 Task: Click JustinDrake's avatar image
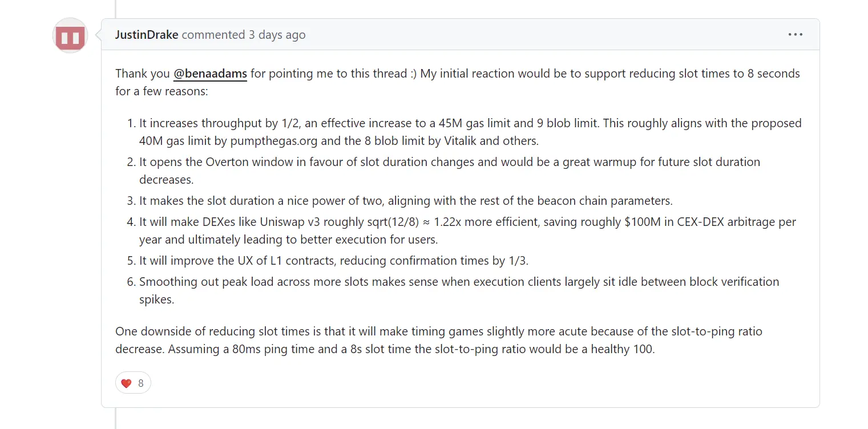point(70,36)
